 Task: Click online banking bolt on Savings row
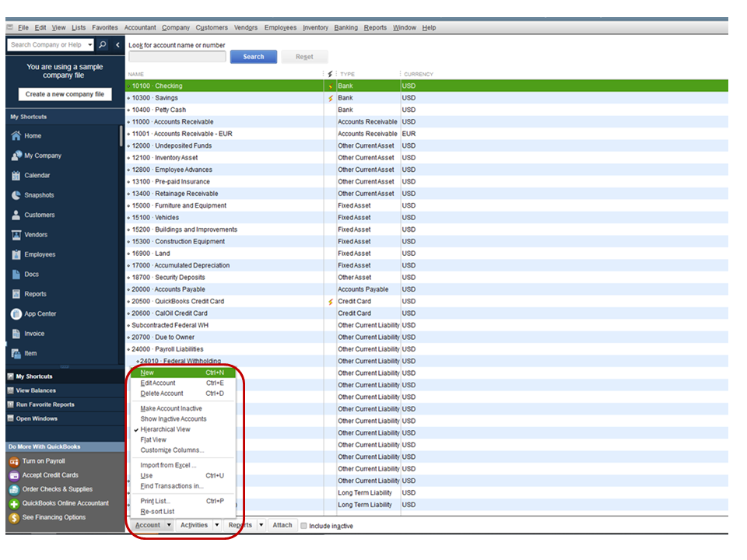tap(331, 98)
